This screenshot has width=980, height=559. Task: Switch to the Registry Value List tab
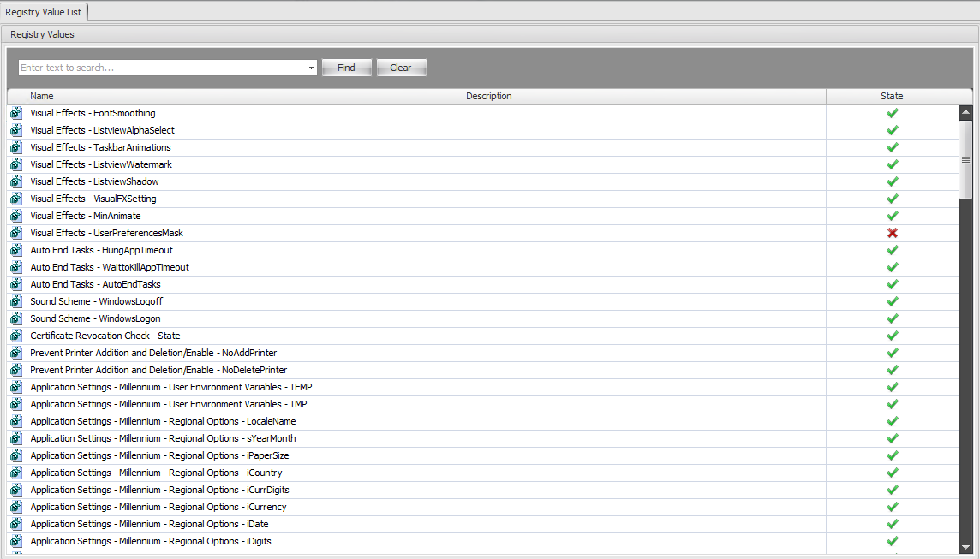point(43,11)
